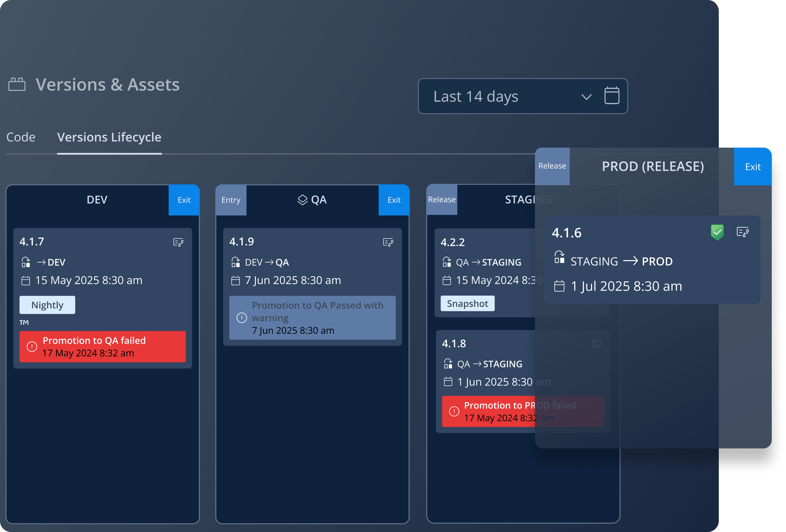
Task: Click Release button on STAGING column
Action: pos(442,199)
